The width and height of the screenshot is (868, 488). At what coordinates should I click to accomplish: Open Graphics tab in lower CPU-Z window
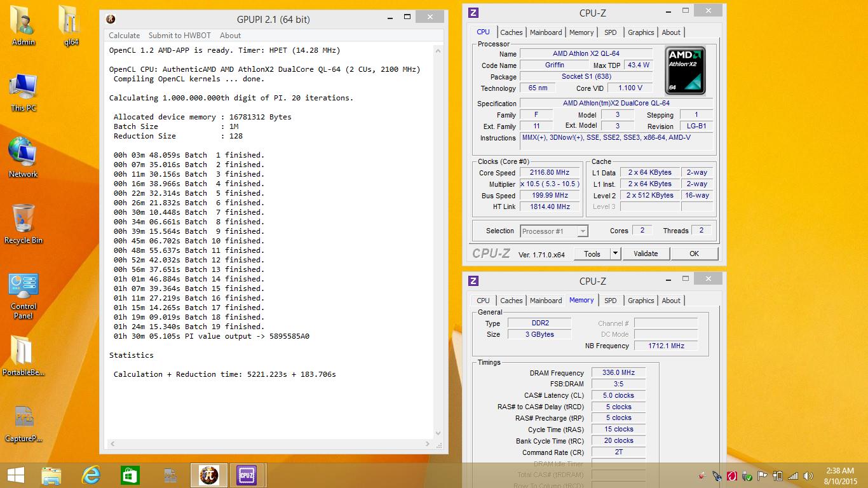641,301
